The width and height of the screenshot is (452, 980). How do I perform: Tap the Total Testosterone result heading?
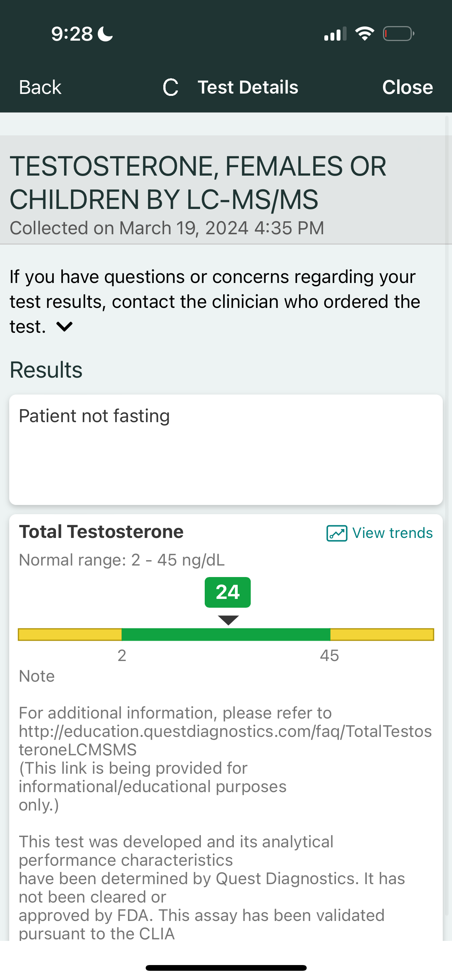coord(101,532)
